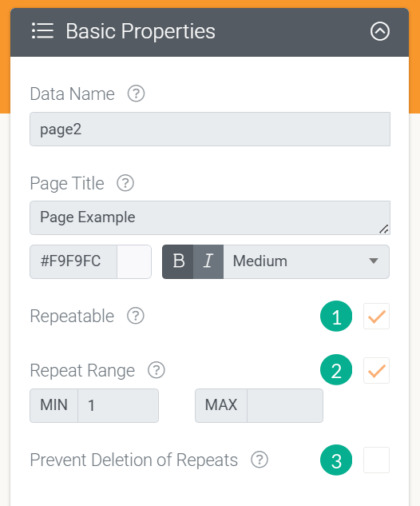Click the Data Name field containing page2

coord(210,129)
